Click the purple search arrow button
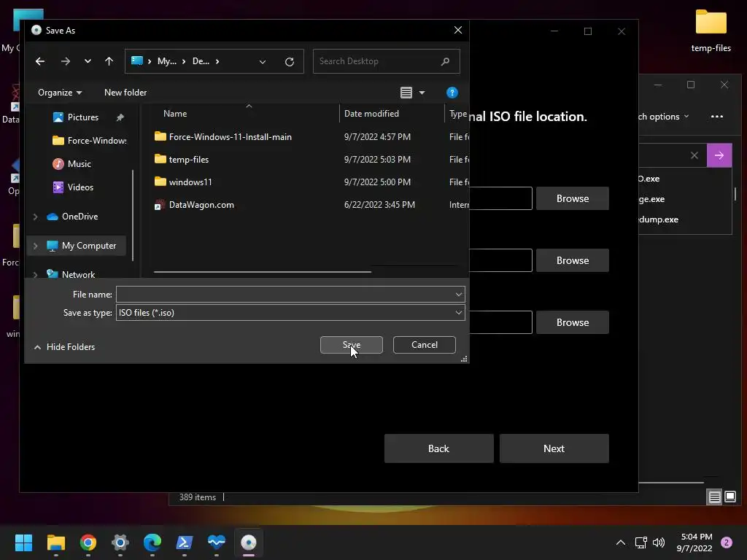This screenshot has width=747, height=560. point(719,155)
